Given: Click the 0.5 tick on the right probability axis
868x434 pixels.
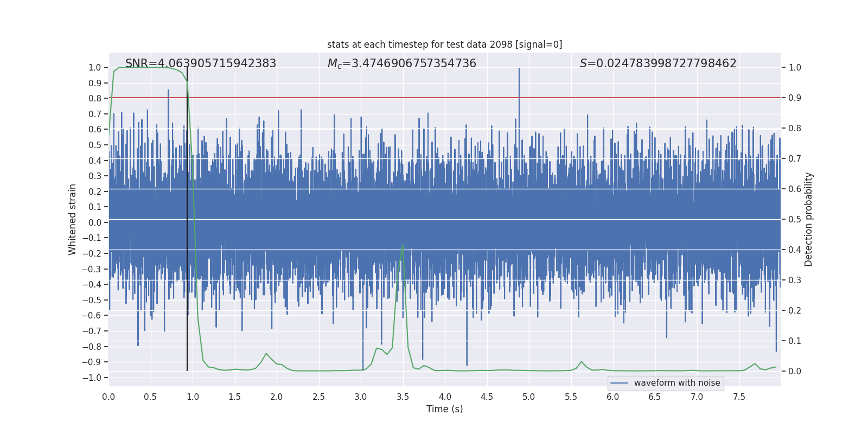Looking at the screenshot, I should [x=795, y=220].
